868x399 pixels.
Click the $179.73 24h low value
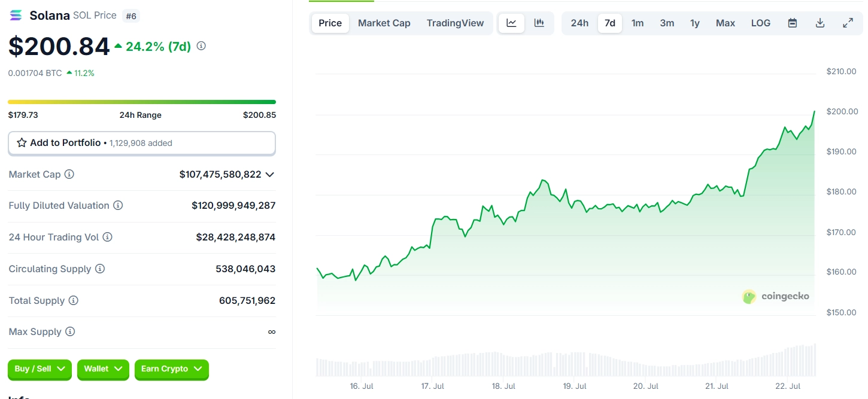coord(23,115)
